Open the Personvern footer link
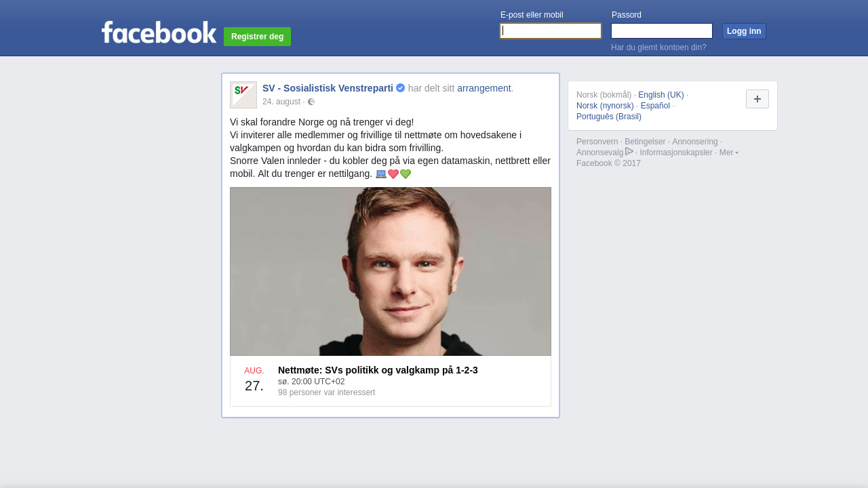This screenshot has width=868, height=488. tap(597, 142)
